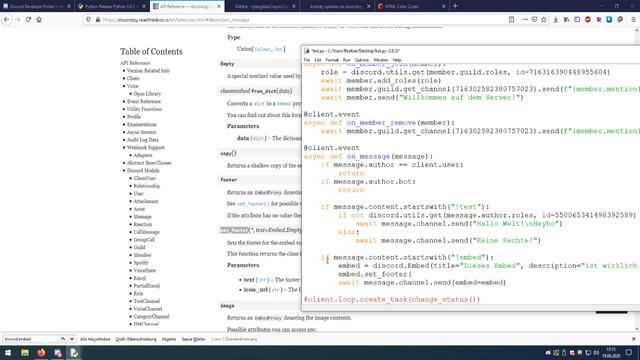
Task: Open the Run menu in IDLE
Action: 347,60
